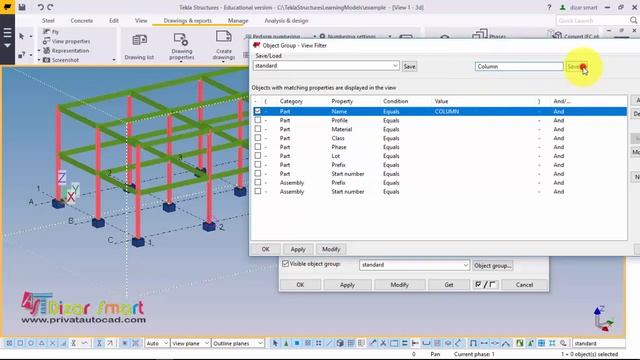Toggle the triangle snap icon in bottom toolbar
The image size is (640, 360).
point(42,343)
